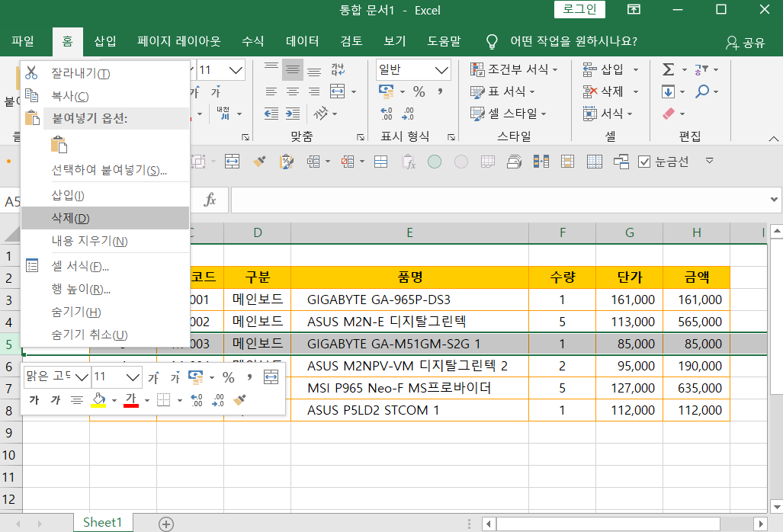Click the 공유 share button
The height and width of the screenshot is (532, 783).
[745, 43]
